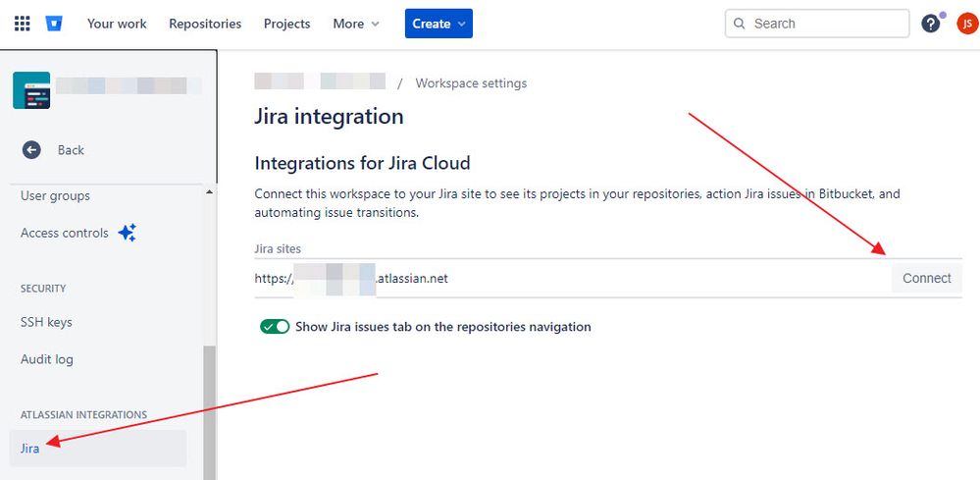Open the help question mark icon
The image size is (980, 480).
[931, 24]
